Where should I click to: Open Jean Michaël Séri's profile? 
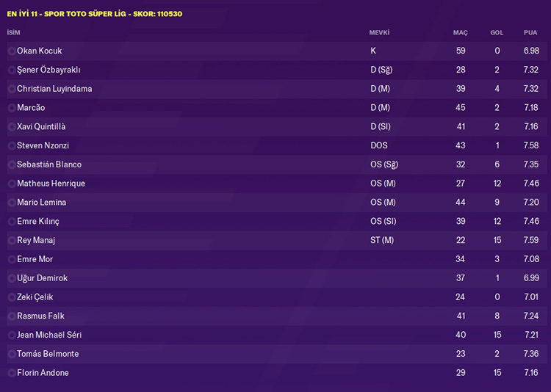tap(49, 335)
